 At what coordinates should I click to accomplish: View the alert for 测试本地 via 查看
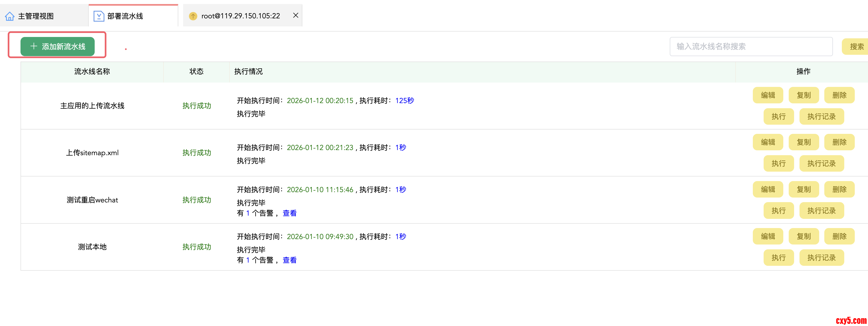[x=289, y=260]
